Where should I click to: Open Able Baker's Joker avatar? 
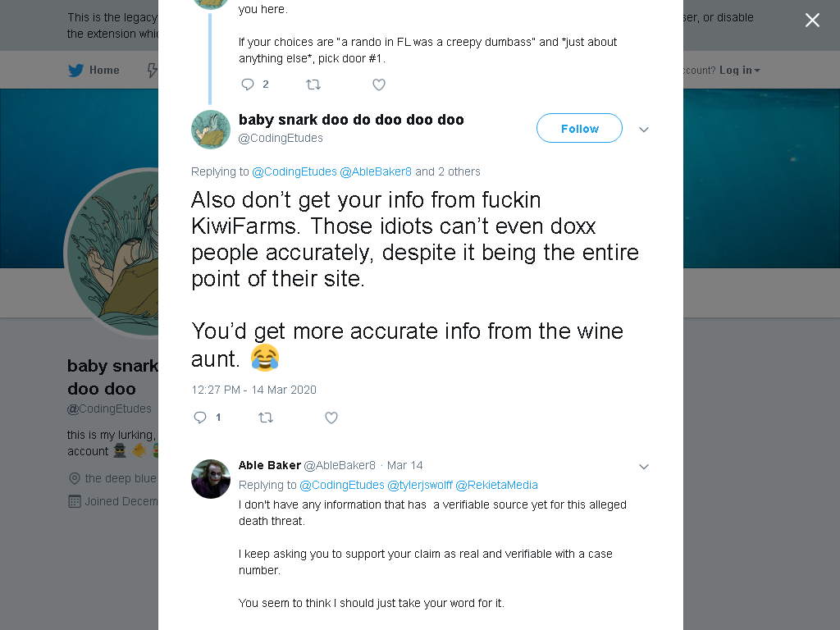pyautogui.click(x=211, y=479)
